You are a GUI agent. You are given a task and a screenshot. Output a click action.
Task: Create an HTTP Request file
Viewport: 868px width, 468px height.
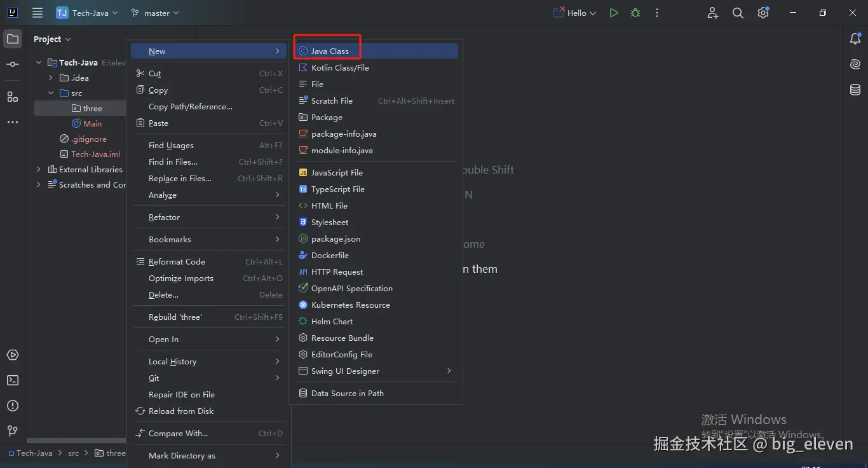[376, 272]
